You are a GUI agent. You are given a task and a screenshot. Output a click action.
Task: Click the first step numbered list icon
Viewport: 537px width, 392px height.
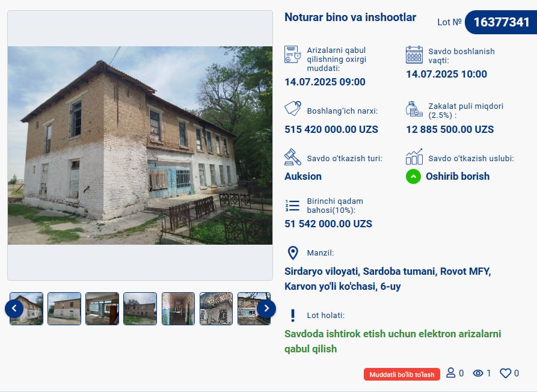coord(292,206)
